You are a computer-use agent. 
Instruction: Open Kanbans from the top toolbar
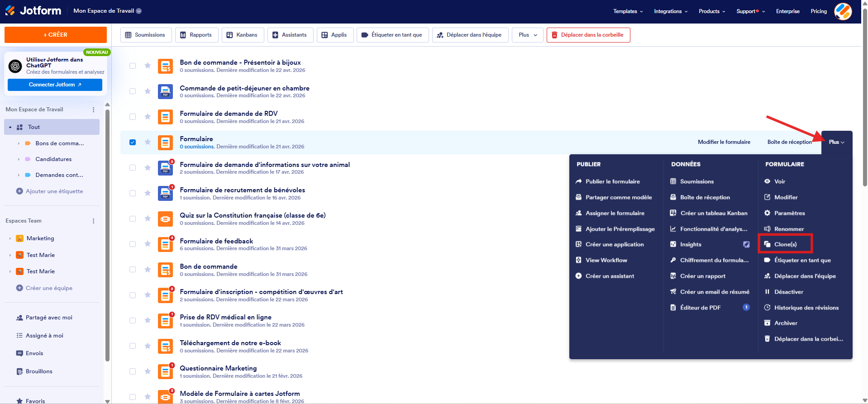243,35
